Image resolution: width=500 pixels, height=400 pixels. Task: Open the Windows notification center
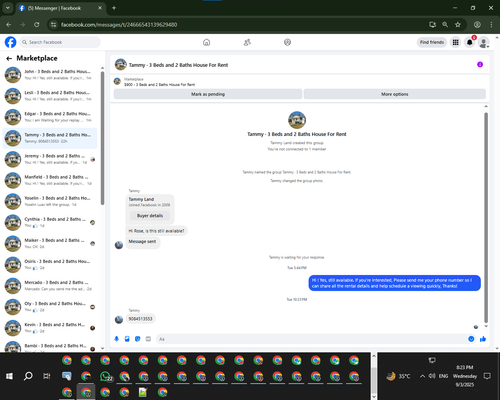[487, 376]
